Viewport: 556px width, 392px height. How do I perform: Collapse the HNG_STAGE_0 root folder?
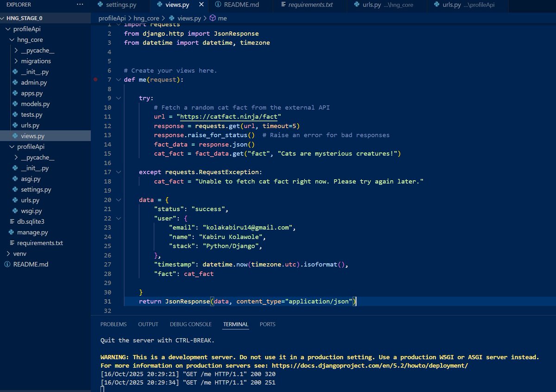click(x=3, y=19)
